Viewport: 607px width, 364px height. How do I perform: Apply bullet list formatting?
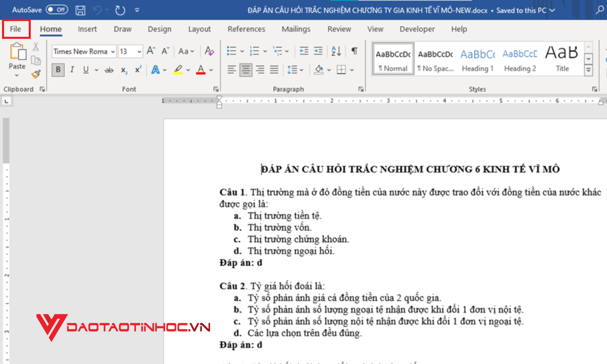coord(231,51)
